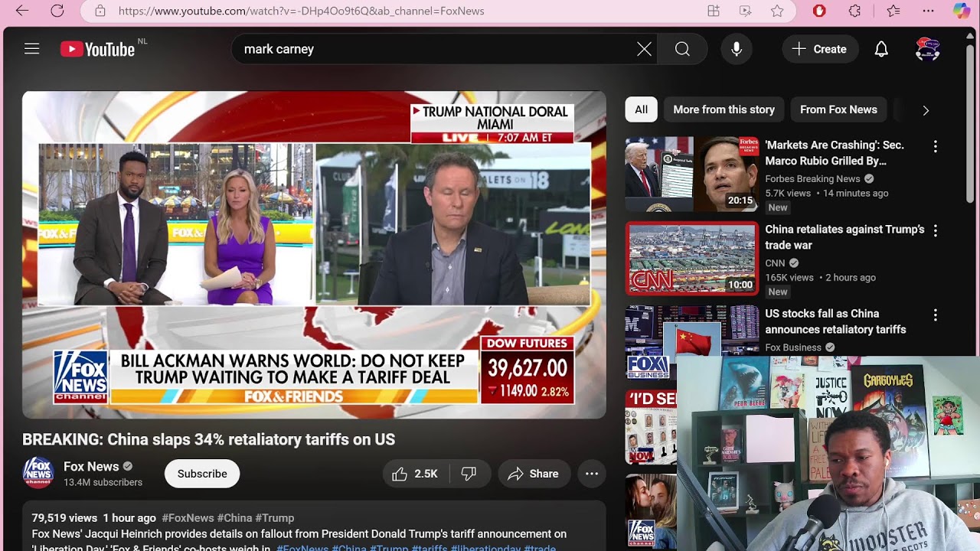
Task: Click the #FoxNews hashtag above the description
Action: coord(188,518)
